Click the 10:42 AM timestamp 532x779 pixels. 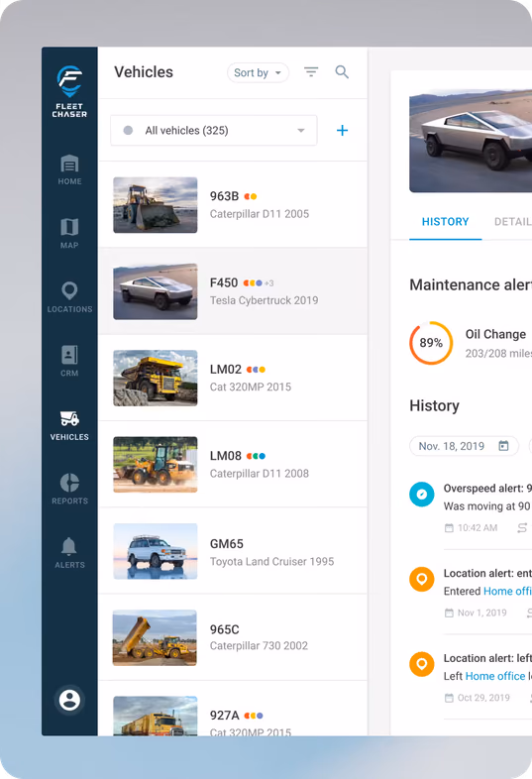pyautogui.click(x=478, y=527)
